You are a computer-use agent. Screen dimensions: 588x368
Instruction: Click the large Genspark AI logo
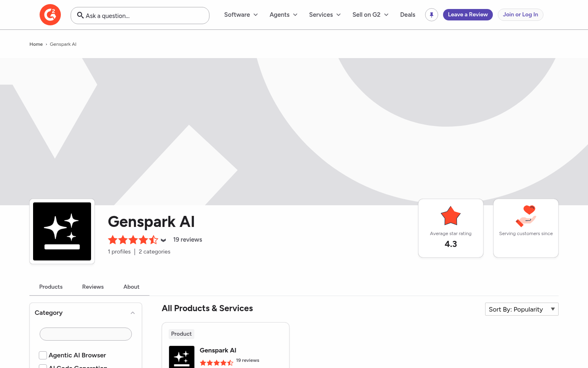point(62,231)
